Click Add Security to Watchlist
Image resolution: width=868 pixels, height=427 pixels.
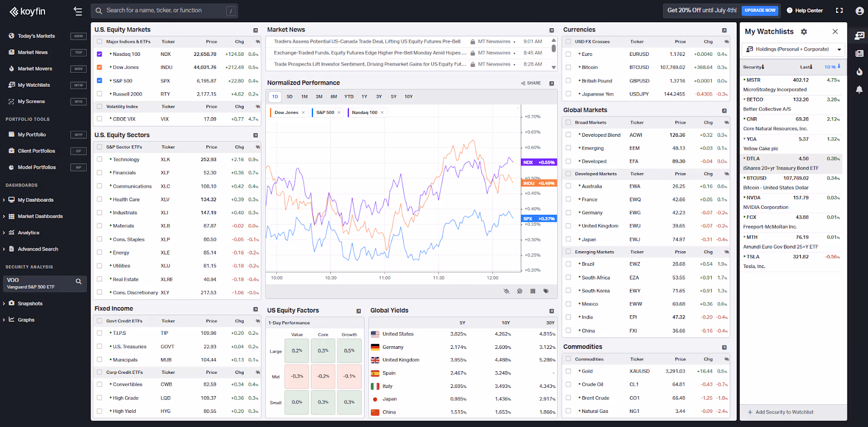[781, 412]
